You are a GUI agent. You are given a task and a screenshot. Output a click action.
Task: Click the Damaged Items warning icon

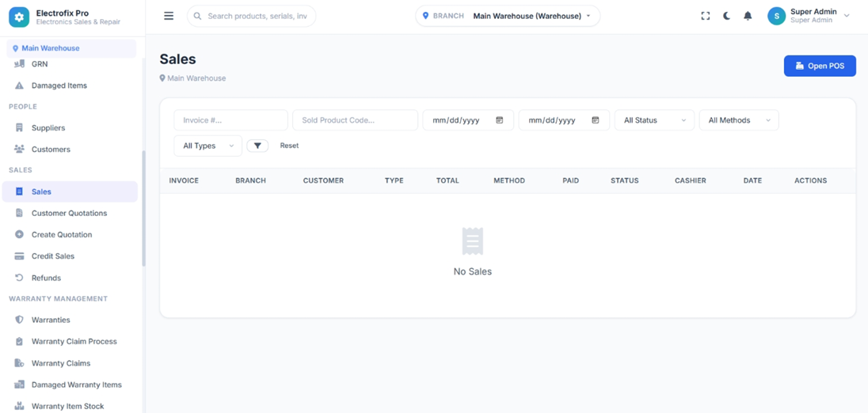(19, 85)
